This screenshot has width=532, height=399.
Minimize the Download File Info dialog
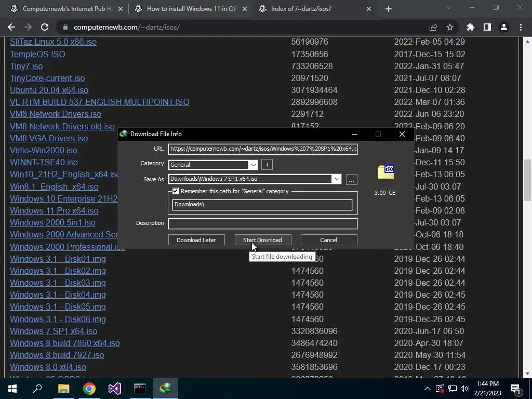[355, 134]
